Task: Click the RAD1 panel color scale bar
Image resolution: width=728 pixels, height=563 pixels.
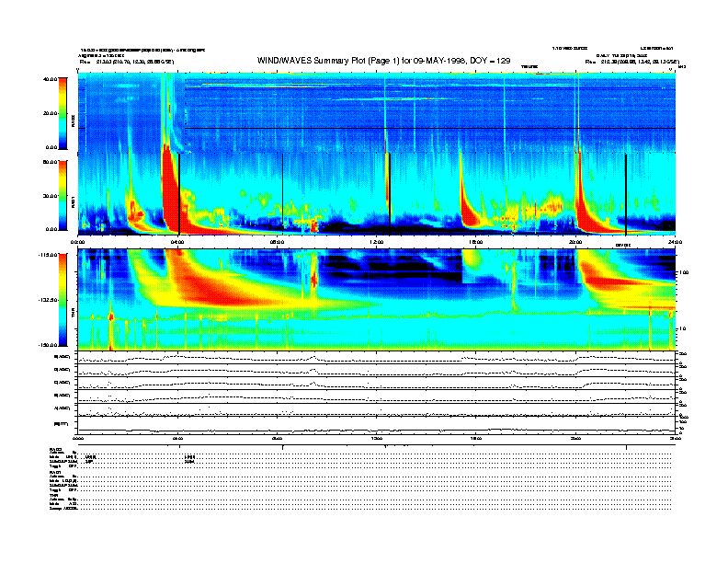Action: click(63, 195)
